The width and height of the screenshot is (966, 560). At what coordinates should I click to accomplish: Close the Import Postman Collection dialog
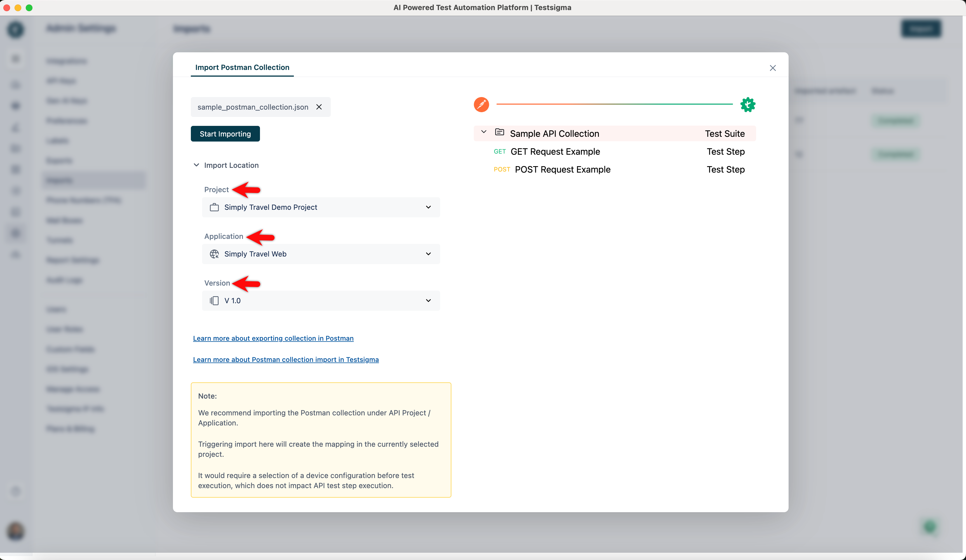[772, 68]
